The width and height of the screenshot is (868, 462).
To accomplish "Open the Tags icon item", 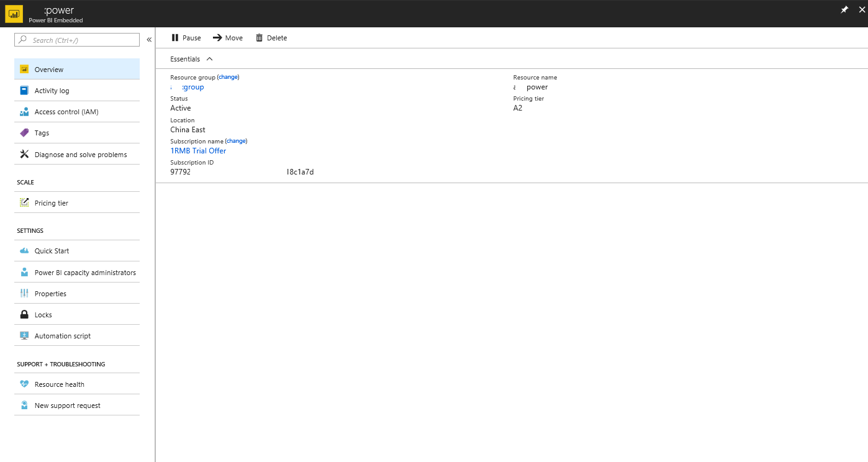I will point(24,133).
